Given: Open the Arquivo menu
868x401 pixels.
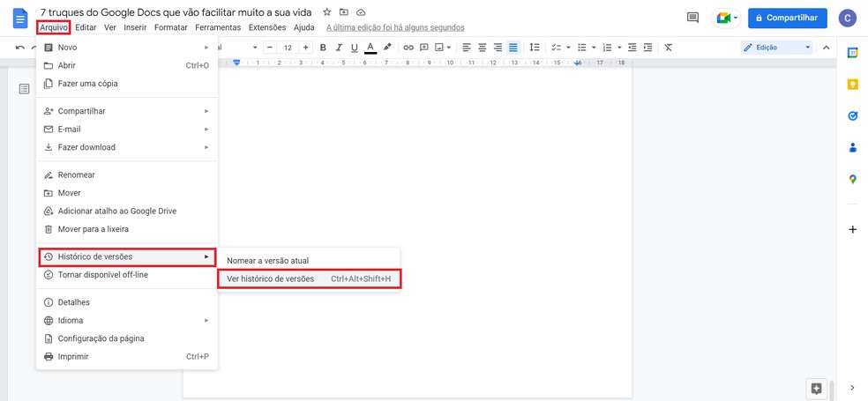Looking at the screenshot, I should pyautogui.click(x=54, y=27).
